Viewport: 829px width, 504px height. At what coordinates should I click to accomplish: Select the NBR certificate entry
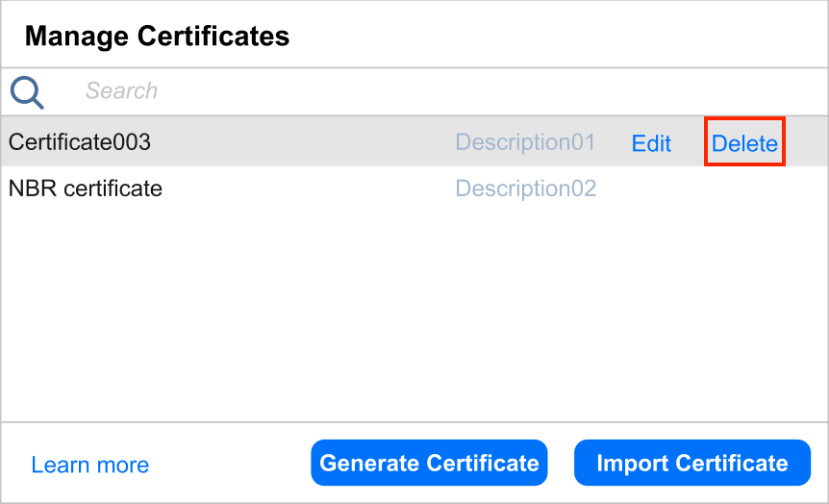pos(86,189)
